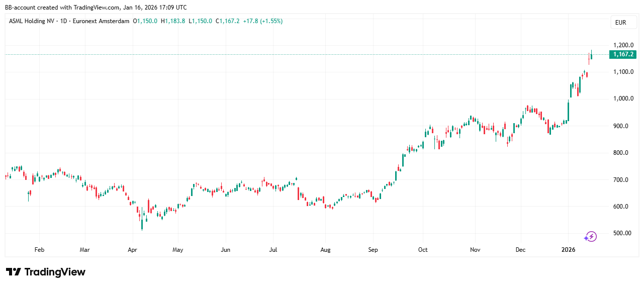This screenshot has width=644, height=287.
Task: Click the purple lightning bolt icon
Action: point(590,236)
